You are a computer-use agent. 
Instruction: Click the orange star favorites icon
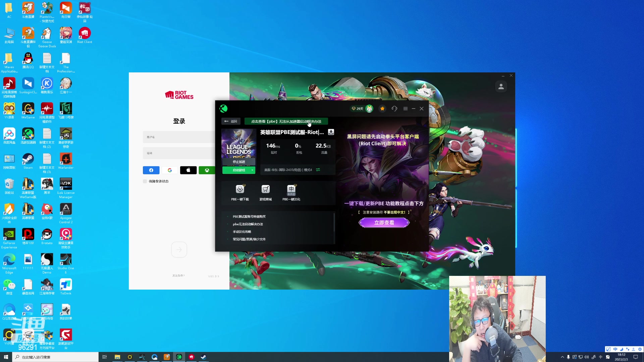[382, 109]
